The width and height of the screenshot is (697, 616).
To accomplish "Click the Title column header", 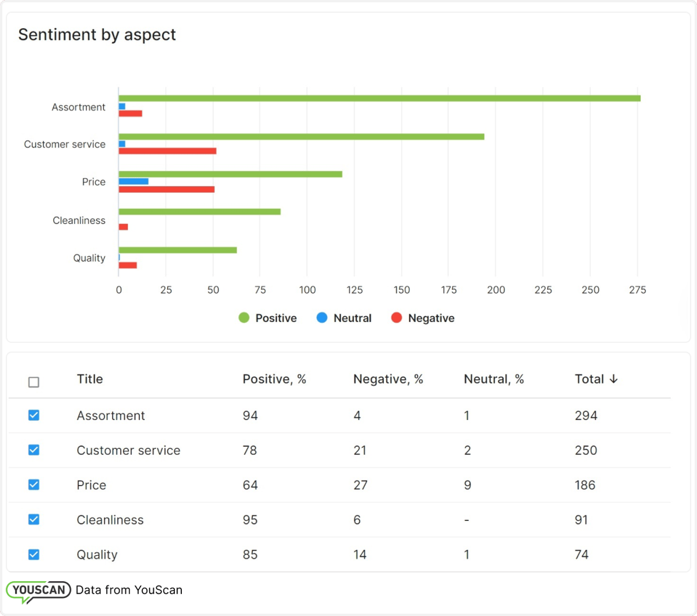I will point(90,379).
